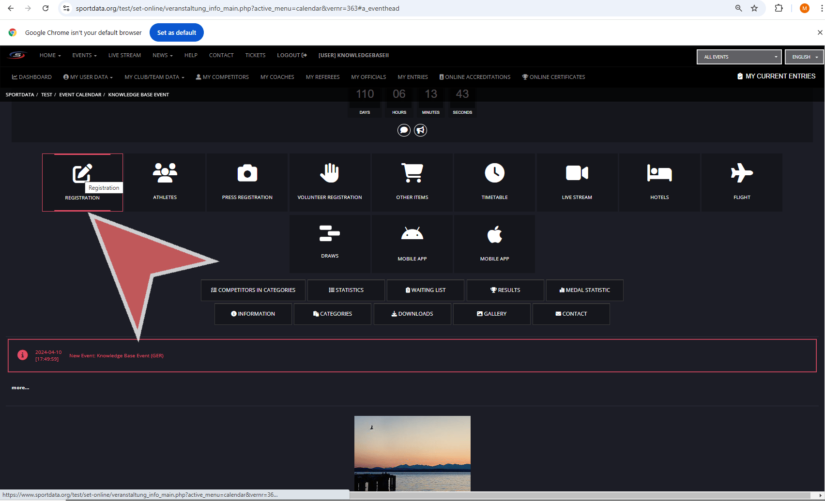Open the My Competitors menu item

pos(222,77)
